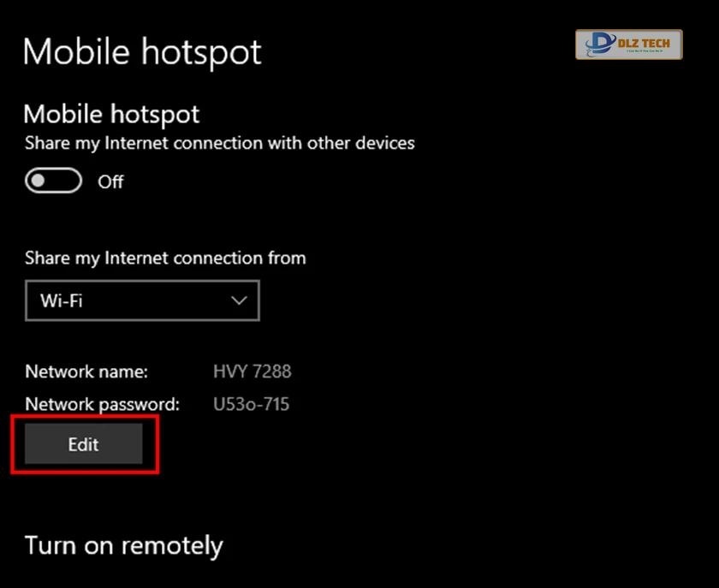Click the "Off" status label beside the switch
The height and width of the screenshot is (588, 719).
tap(110, 182)
